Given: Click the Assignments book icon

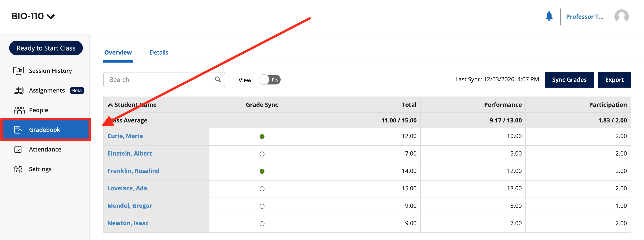Looking at the screenshot, I should (x=19, y=91).
